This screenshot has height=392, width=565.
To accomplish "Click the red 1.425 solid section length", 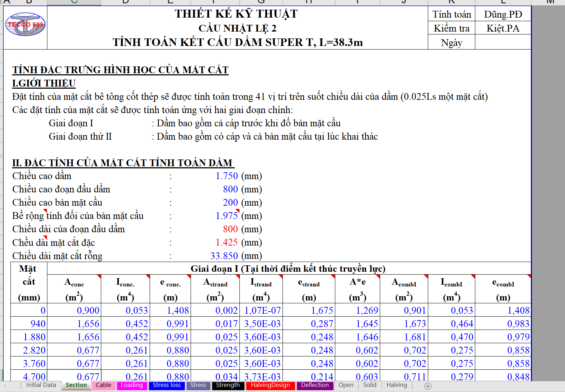I will (227, 242).
